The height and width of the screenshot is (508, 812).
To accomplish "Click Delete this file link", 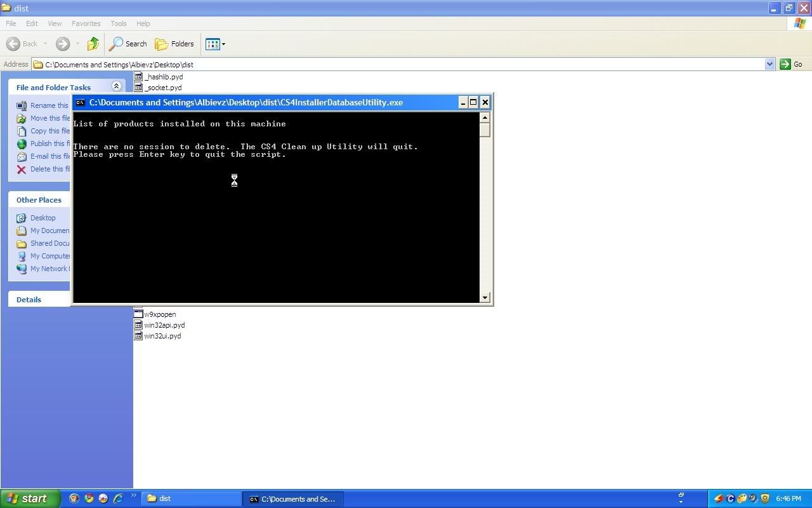I will [43, 169].
